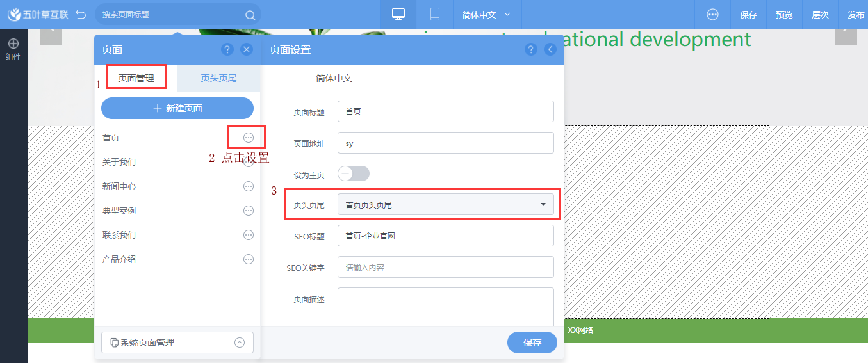Click the SEO关键字 input field
The height and width of the screenshot is (363, 868).
point(445,268)
